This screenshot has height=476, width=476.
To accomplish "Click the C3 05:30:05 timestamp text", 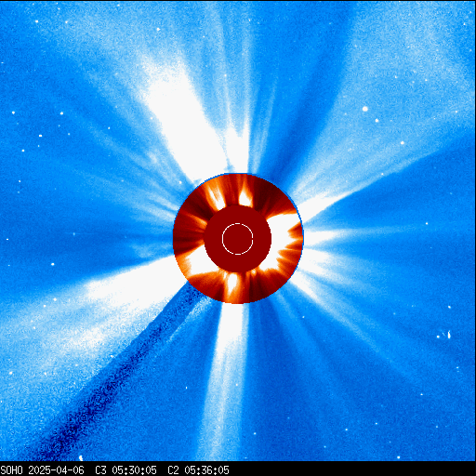I will 126,470.
